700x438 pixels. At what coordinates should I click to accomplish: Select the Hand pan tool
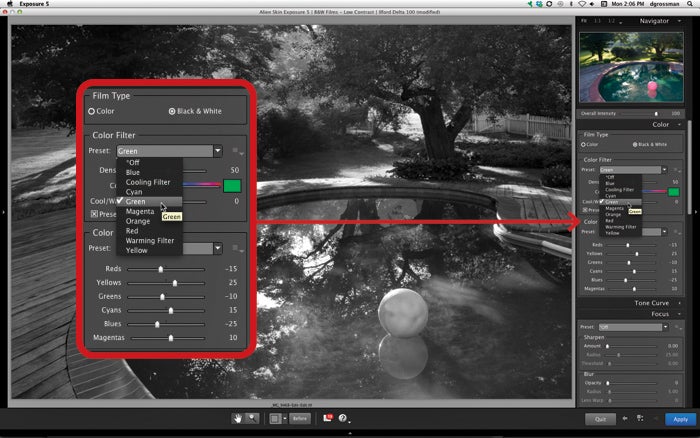238,418
